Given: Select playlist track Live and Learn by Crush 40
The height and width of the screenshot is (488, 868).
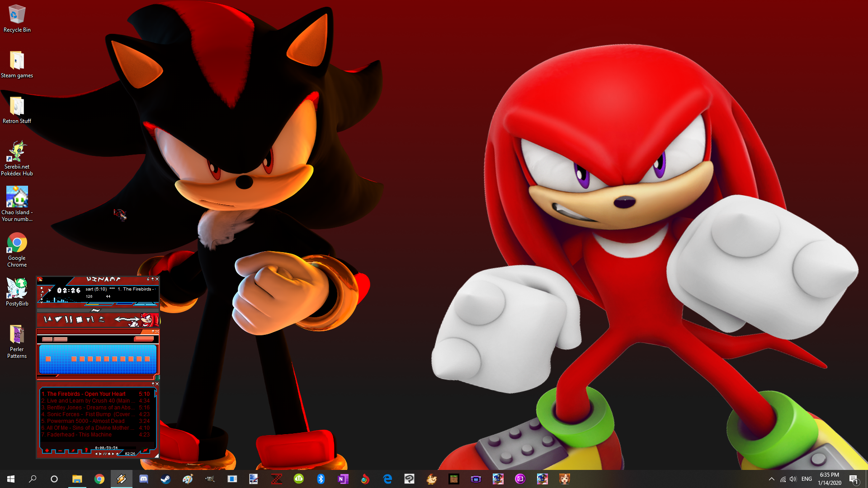Looking at the screenshot, I should click(95, 401).
